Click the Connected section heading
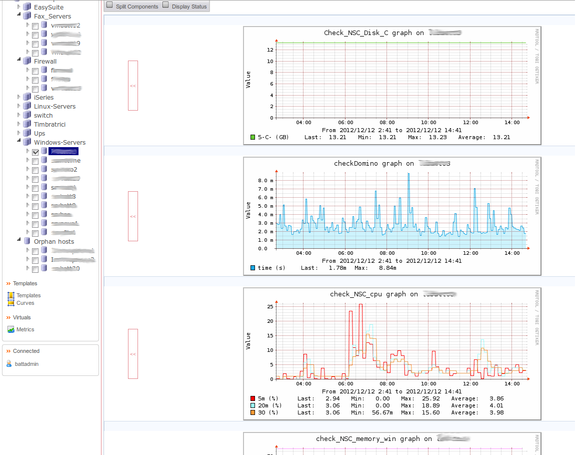This screenshot has width=577, height=455. coord(26,351)
